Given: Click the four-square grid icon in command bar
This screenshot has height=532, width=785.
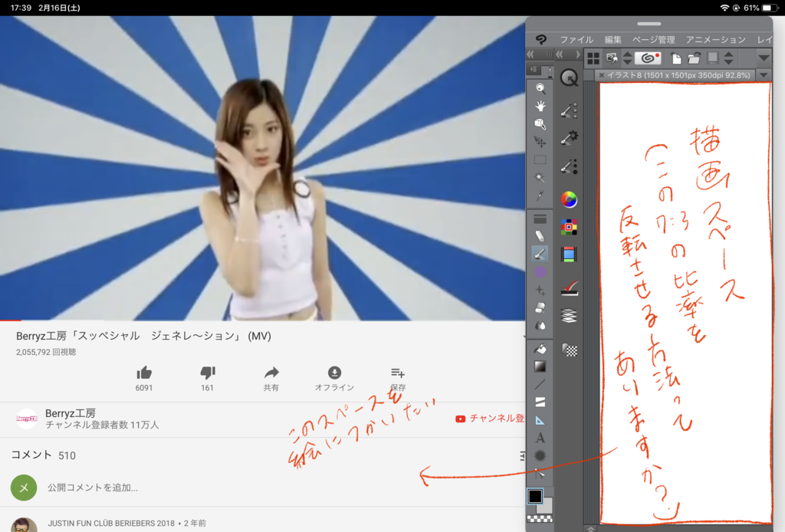Looking at the screenshot, I should click(x=593, y=58).
